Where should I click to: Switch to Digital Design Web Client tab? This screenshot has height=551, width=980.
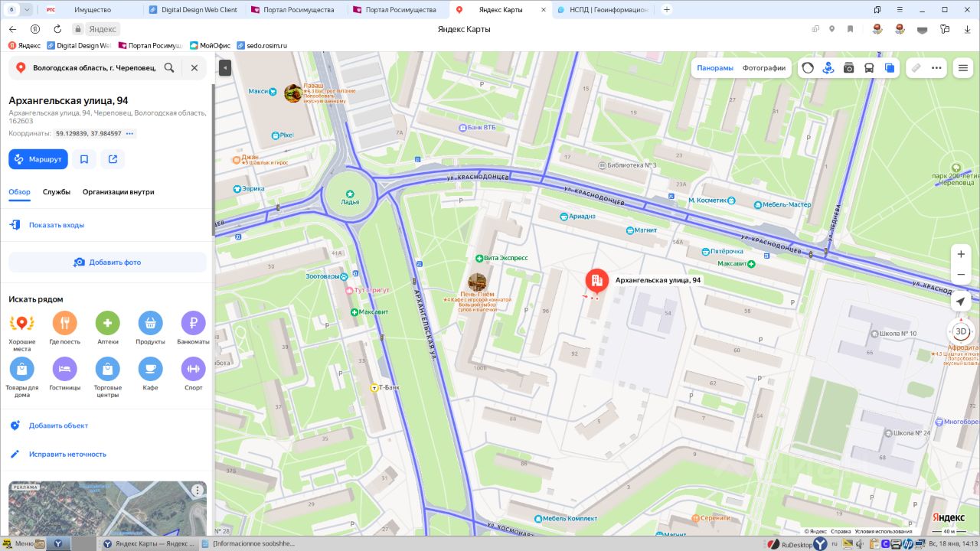(x=194, y=9)
